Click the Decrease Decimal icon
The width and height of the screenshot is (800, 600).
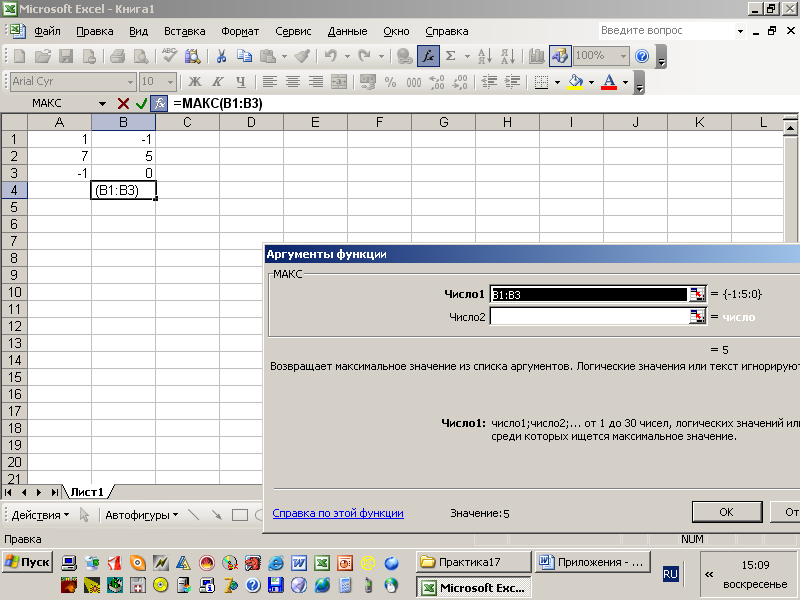(x=460, y=82)
